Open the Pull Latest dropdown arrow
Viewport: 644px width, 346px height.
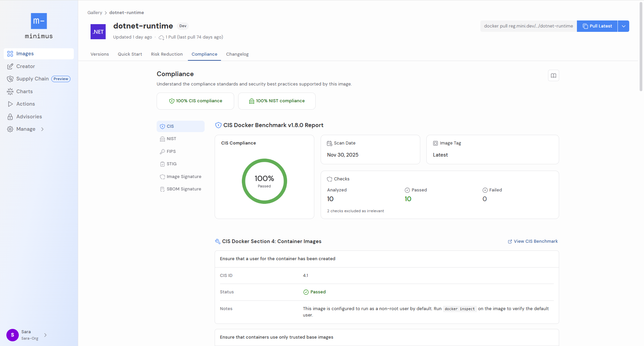[624, 26]
